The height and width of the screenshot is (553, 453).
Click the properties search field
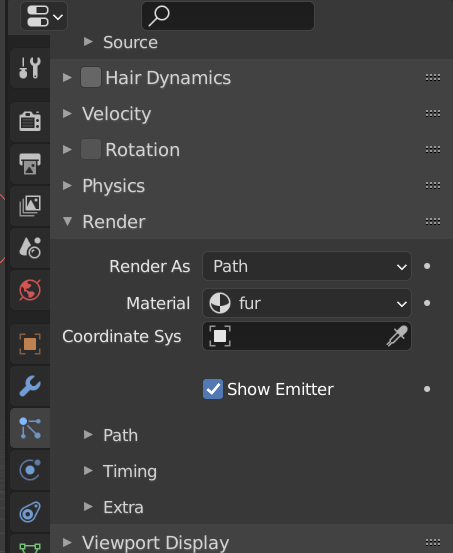tap(228, 16)
